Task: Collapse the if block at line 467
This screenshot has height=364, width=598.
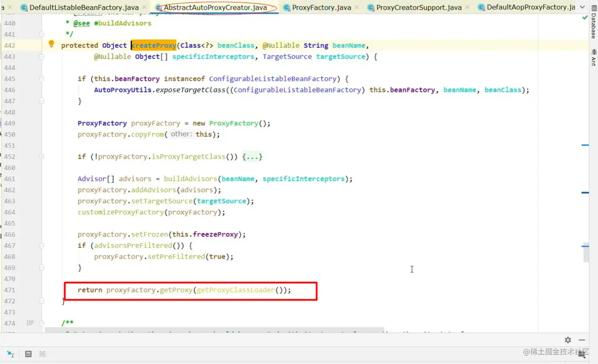Action: click(42, 246)
